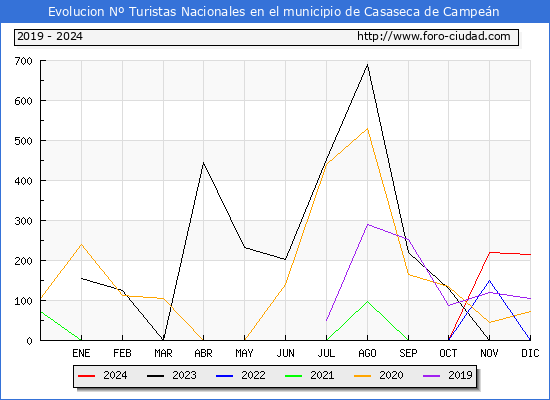Click the orange 2020 line peak at ENE
Viewport: 550px width, 400px height.
point(81,245)
